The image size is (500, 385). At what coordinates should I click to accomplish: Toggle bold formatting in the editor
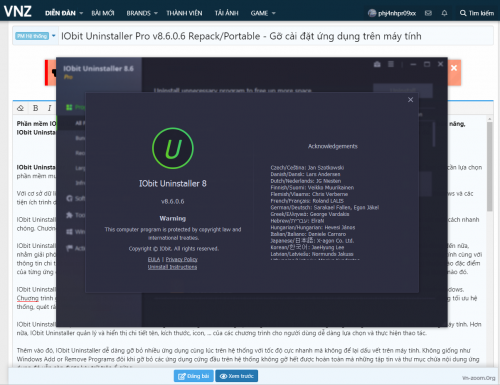click(x=36, y=108)
